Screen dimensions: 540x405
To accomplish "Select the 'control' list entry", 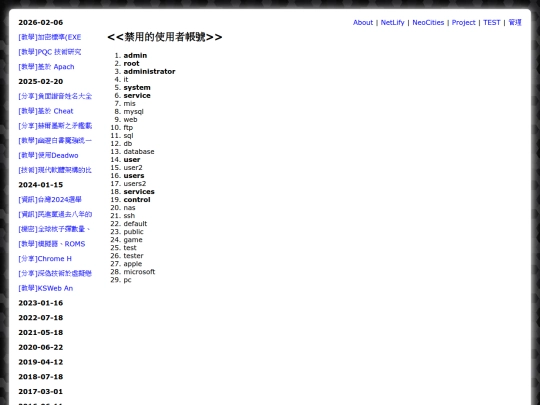I will pyautogui.click(x=137, y=200).
